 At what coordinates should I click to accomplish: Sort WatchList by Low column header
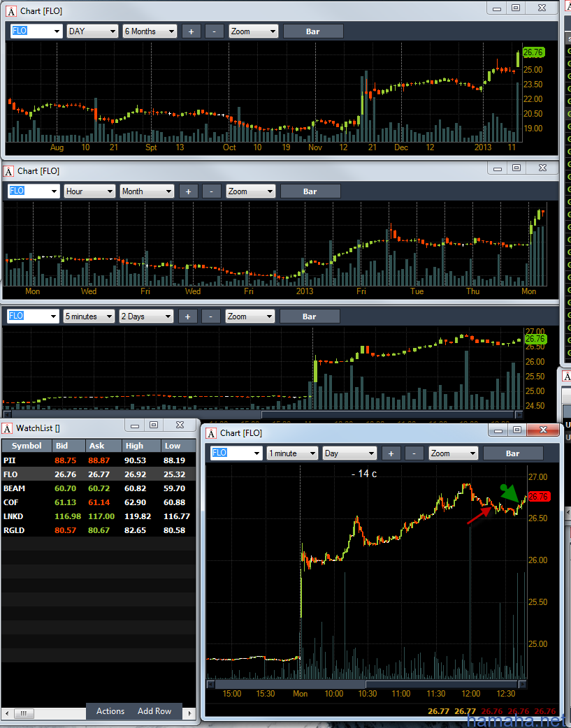(178, 446)
